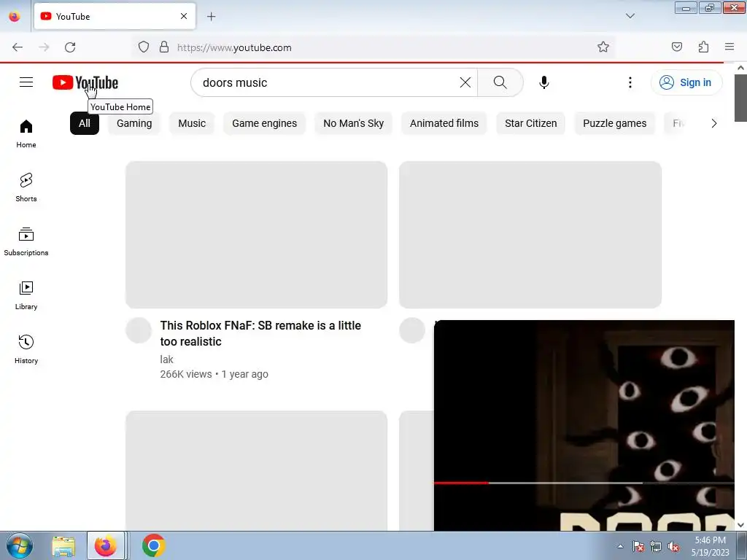This screenshot has height=560, width=747.
Task: Click the Firefox View icon in tab bar
Action: tap(15, 16)
